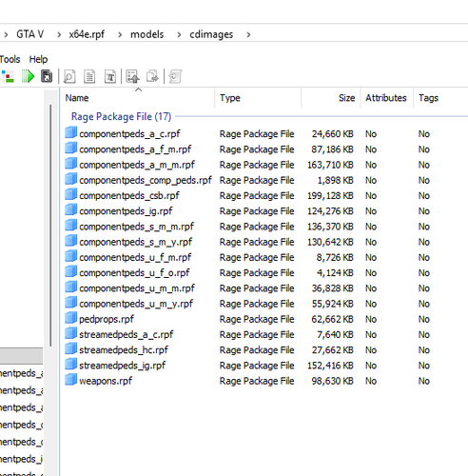468x476 pixels.
Task: Click the blue icon of streamedpeds_ig.rpf
Action: 71,365
